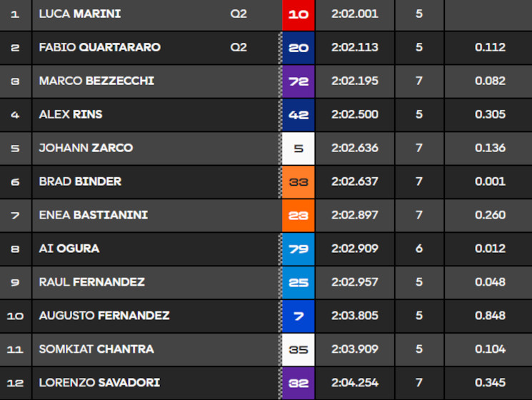Image resolution: width=532 pixels, height=400 pixels.
Task: Select the purple number 72 badge
Action: pos(298,81)
